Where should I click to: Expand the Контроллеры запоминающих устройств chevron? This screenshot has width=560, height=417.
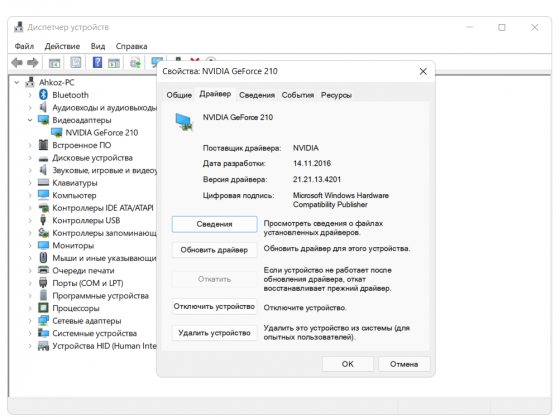pyautogui.click(x=30, y=233)
